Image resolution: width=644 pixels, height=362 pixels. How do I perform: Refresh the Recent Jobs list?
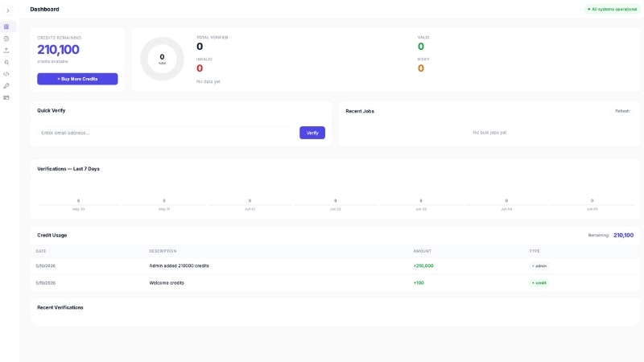click(621, 111)
